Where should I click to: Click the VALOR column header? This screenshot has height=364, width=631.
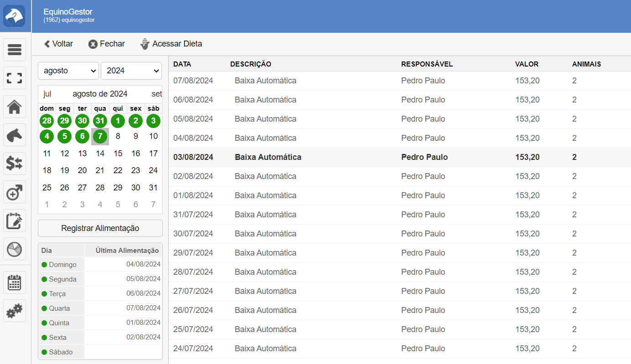point(527,64)
